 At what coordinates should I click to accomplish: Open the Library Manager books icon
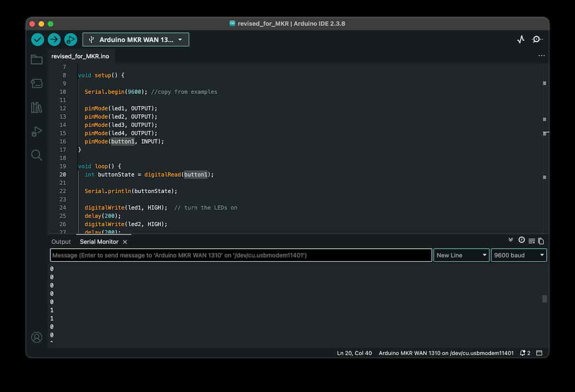coord(37,107)
